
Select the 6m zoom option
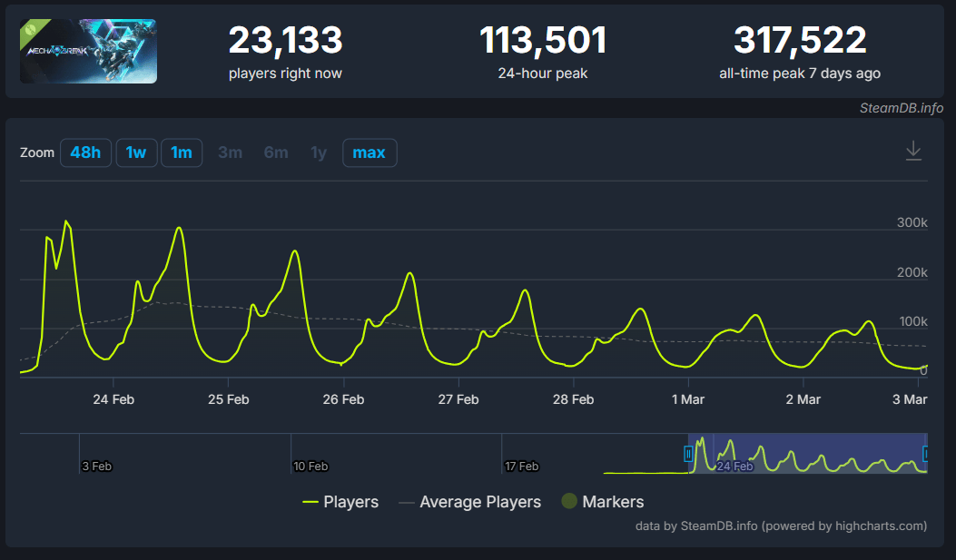(276, 152)
